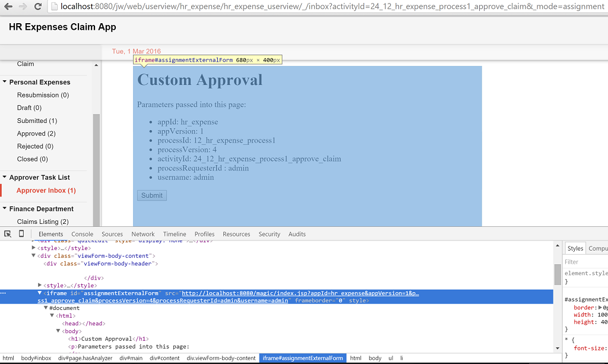Click the ellipsis beside selected iframe row
The height and width of the screenshot is (364, 608).
point(3,293)
